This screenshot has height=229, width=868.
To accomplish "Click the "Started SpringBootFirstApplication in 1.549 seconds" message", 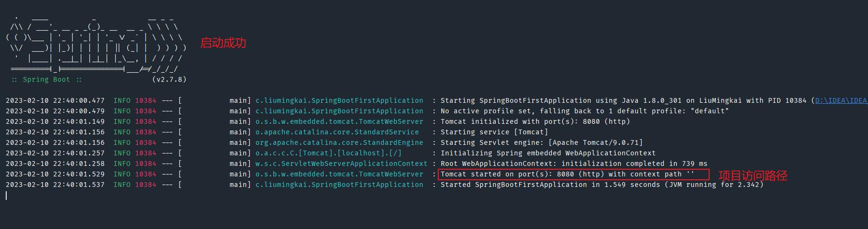I will tap(601, 185).
